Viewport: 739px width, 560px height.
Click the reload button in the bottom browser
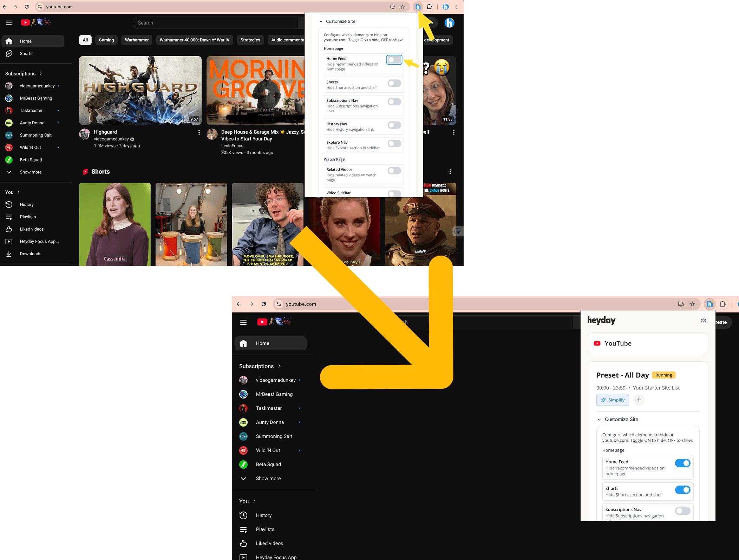(264, 304)
